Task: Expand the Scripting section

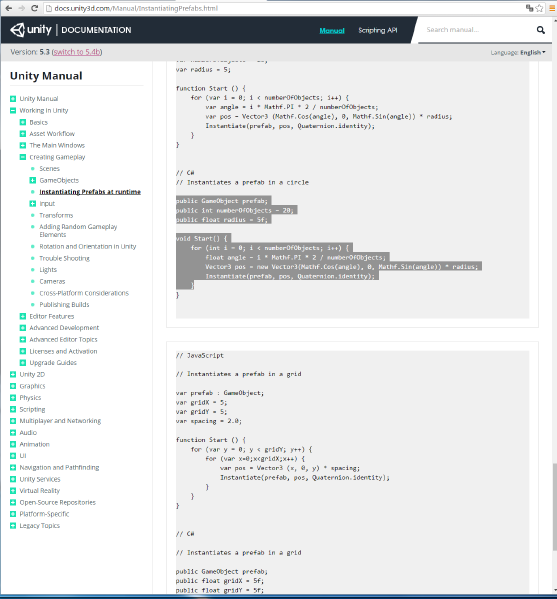Action: 13,409
